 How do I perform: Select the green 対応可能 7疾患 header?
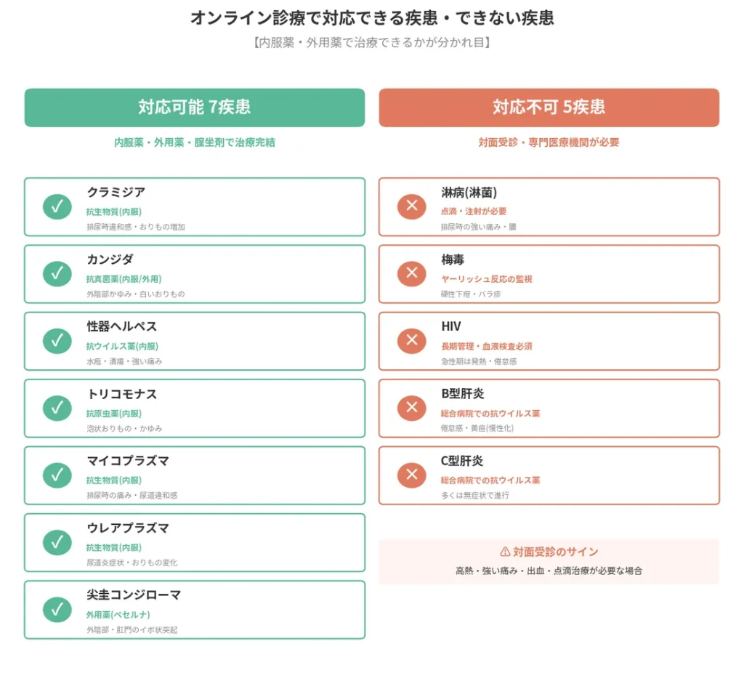[195, 108]
